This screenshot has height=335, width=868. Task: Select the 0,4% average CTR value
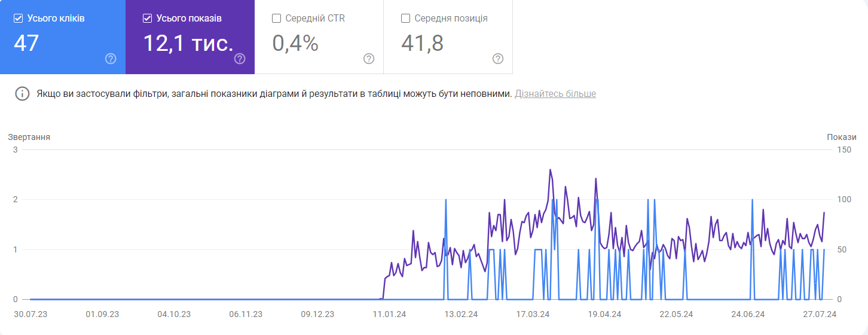click(x=295, y=43)
